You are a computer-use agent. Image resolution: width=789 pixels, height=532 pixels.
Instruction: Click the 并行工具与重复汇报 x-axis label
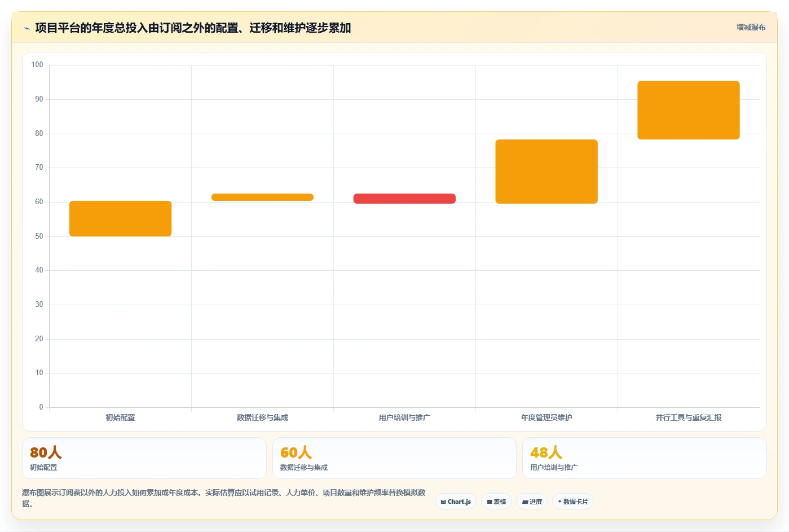click(689, 417)
